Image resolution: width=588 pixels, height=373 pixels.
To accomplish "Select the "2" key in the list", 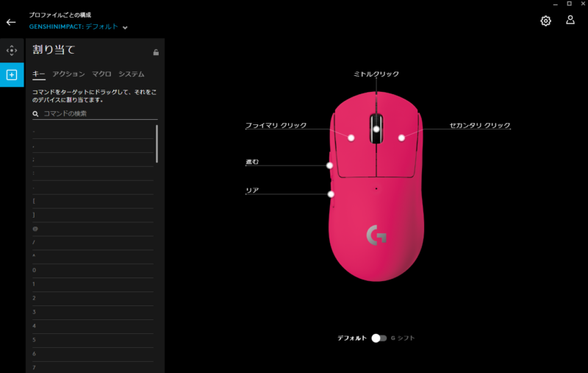I will click(x=93, y=298).
